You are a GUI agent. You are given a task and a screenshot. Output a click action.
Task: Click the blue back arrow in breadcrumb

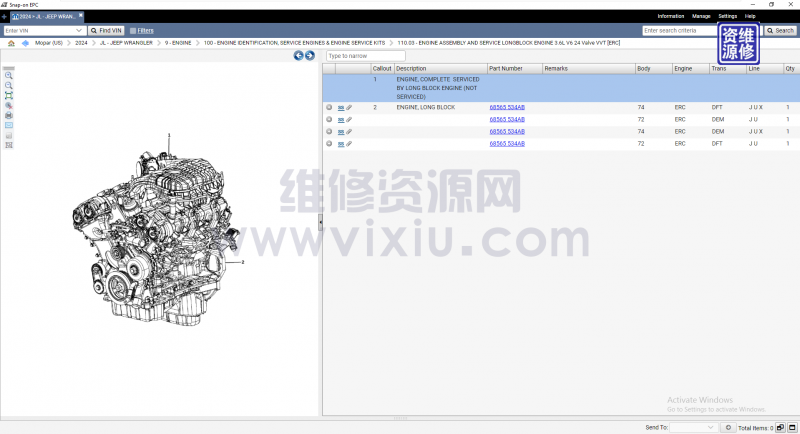pos(25,43)
